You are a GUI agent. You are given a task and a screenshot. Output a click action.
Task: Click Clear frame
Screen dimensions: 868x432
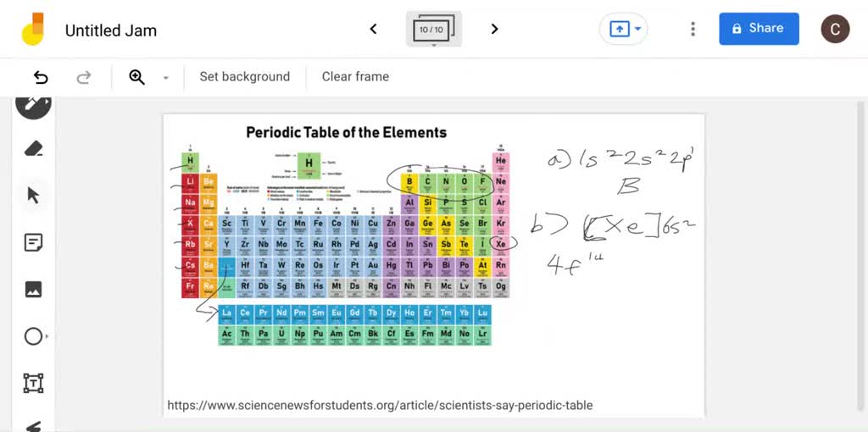355,76
